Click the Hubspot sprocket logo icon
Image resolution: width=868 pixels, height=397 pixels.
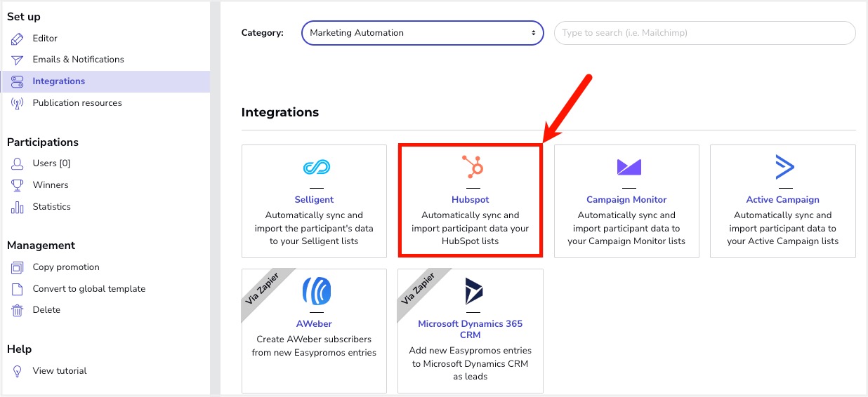(472, 167)
